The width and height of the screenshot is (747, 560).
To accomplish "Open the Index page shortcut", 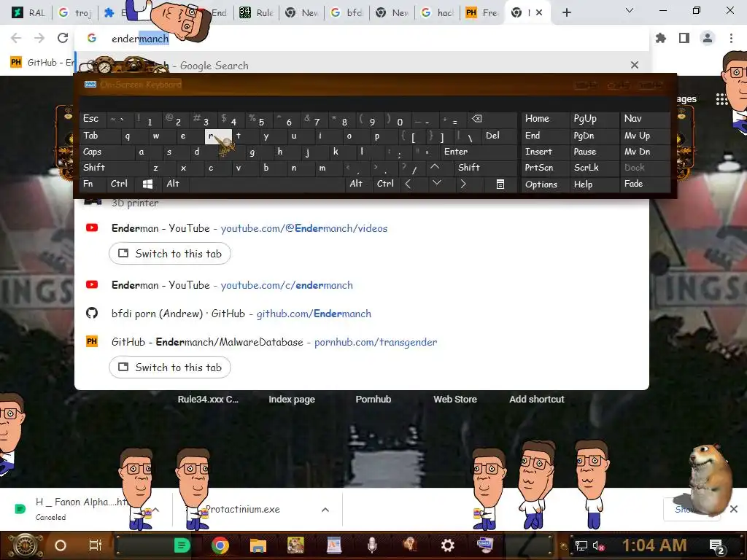I will (292, 400).
